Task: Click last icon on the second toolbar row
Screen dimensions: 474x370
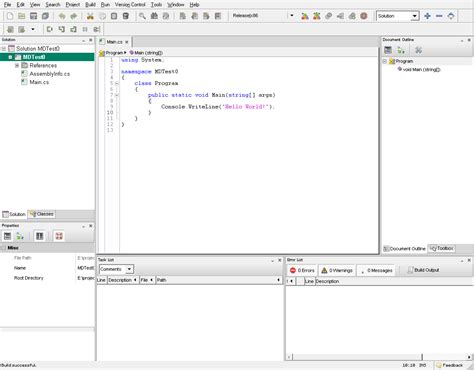Action: 97,29
